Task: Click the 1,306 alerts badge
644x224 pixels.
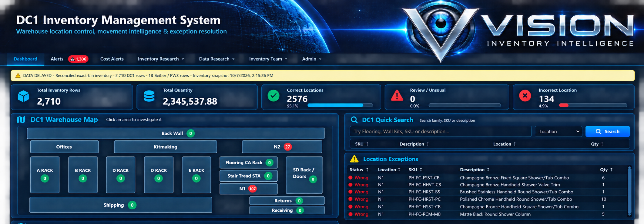Action: point(78,59)
